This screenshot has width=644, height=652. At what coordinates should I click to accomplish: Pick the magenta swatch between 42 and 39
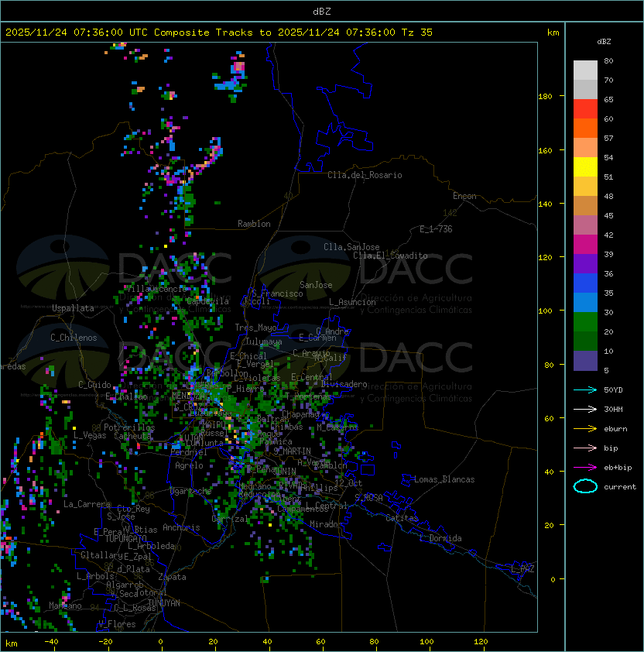point(585,245)
